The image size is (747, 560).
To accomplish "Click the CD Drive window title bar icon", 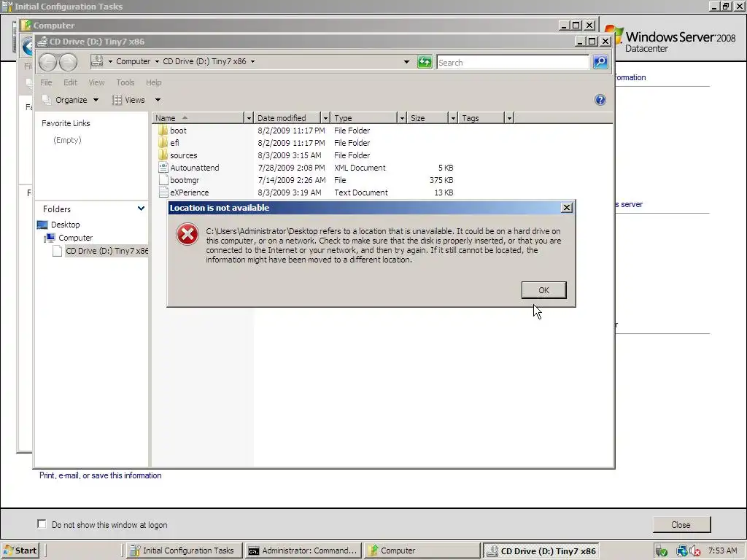I will [x=42, y=42].
